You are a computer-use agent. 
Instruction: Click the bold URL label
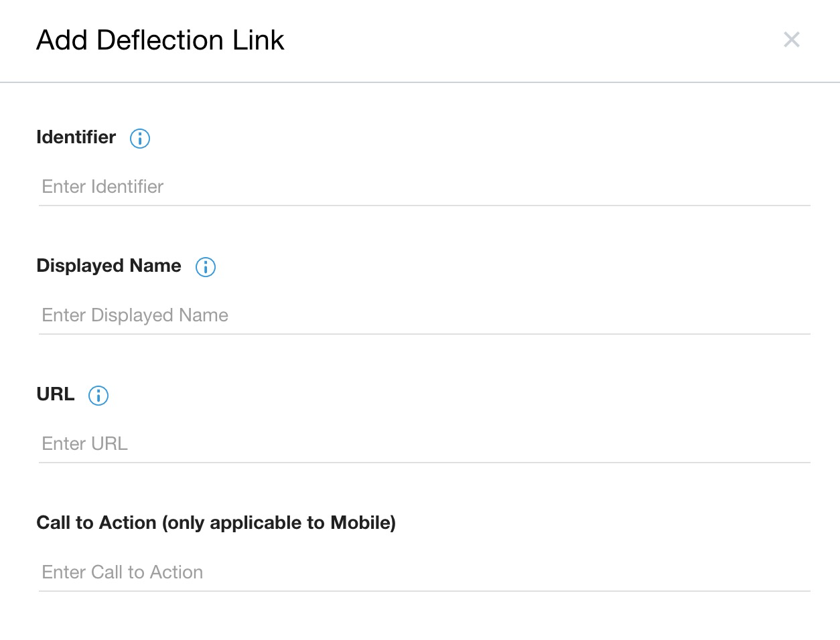tap(56, 394)
